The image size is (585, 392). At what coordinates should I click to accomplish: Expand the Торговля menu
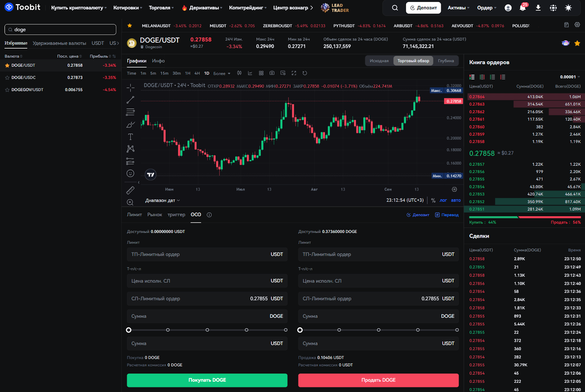161,8
